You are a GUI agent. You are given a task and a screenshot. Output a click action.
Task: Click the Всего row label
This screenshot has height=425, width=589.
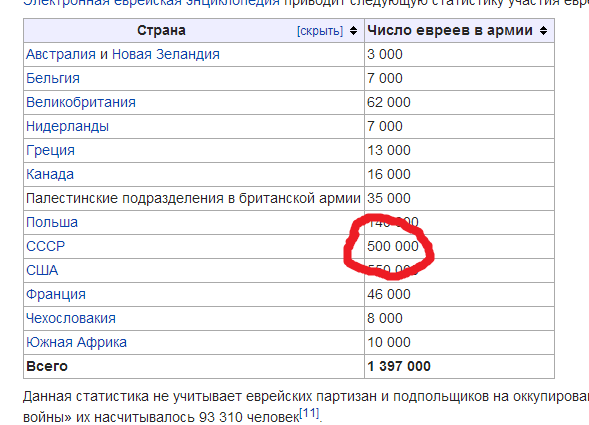[x=47, y=366]
